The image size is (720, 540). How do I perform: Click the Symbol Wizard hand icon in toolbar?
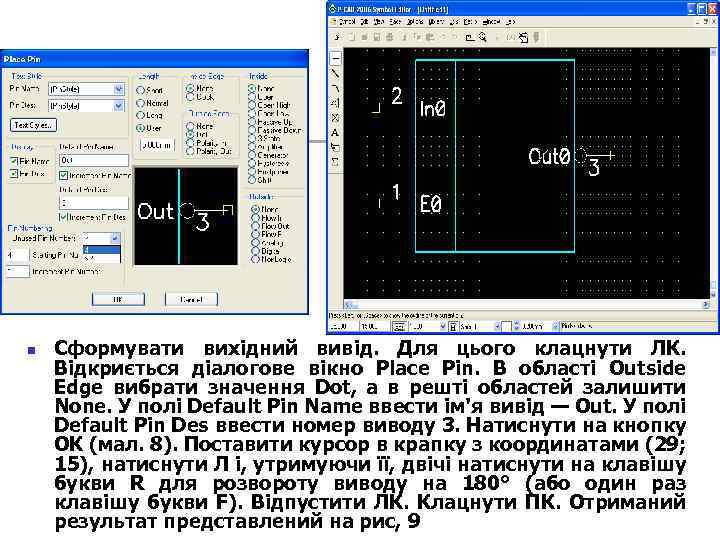click(x=523, y=37)
